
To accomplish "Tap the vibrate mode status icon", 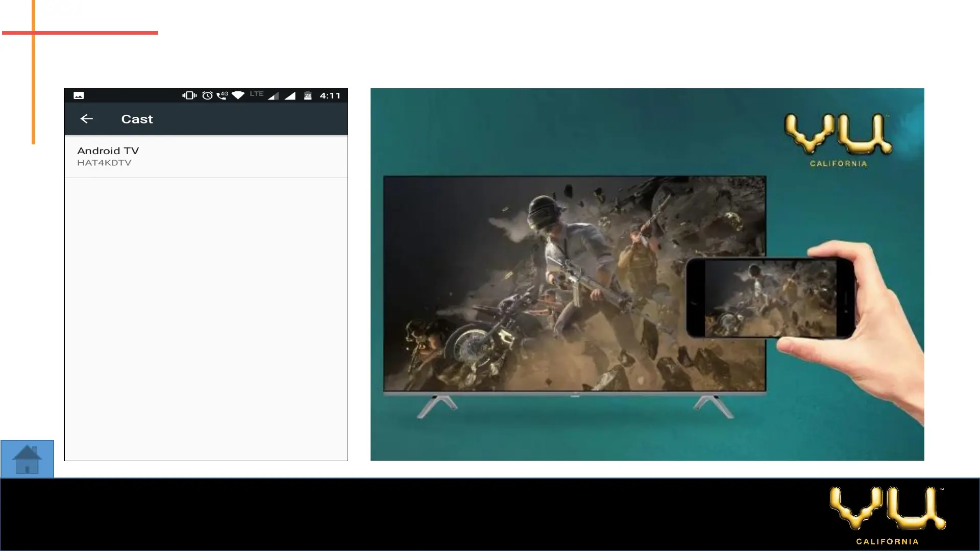I will 189,95.
